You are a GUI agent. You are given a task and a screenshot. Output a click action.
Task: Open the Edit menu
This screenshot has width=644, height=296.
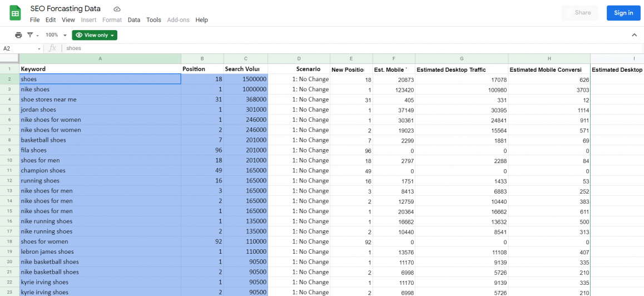[51, 19]
